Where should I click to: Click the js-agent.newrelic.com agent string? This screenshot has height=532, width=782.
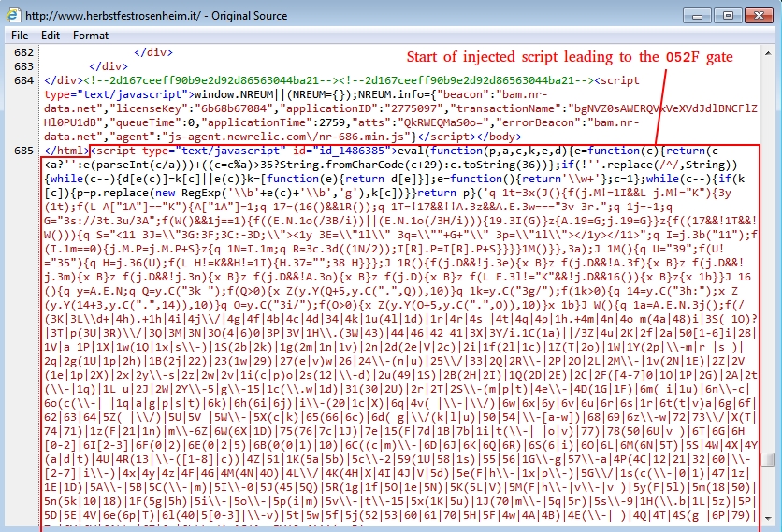(289, 137)
